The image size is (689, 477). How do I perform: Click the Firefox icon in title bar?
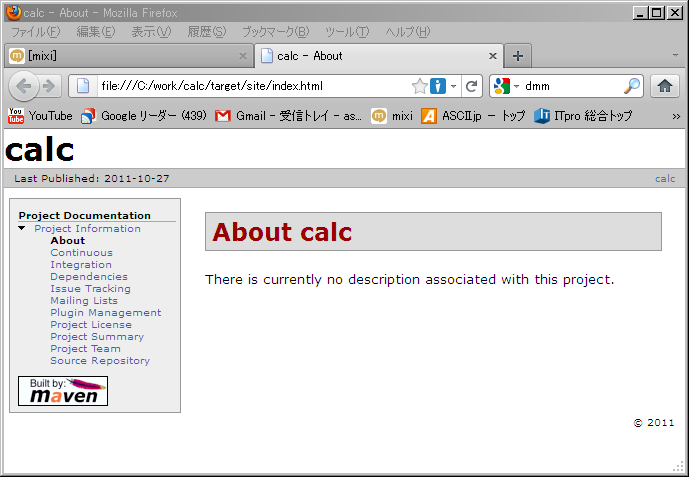click(x=14, y=13)
